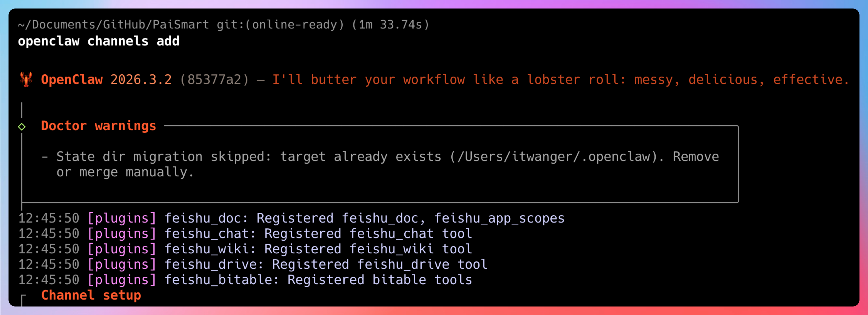Click the typed command openclaw channels add
This screenshot has width=868, height=315.
point(98,41)
